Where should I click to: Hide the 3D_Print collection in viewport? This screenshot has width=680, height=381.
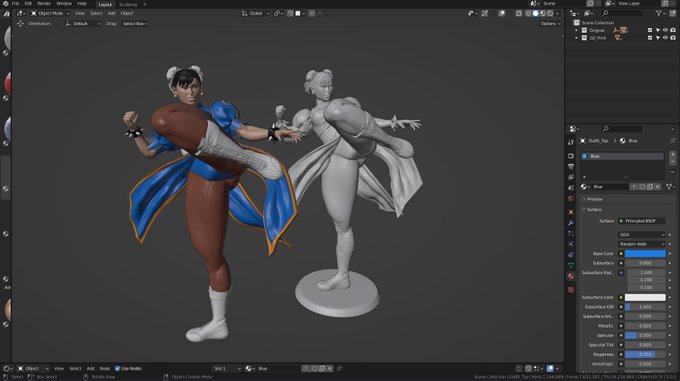point(665,38)
